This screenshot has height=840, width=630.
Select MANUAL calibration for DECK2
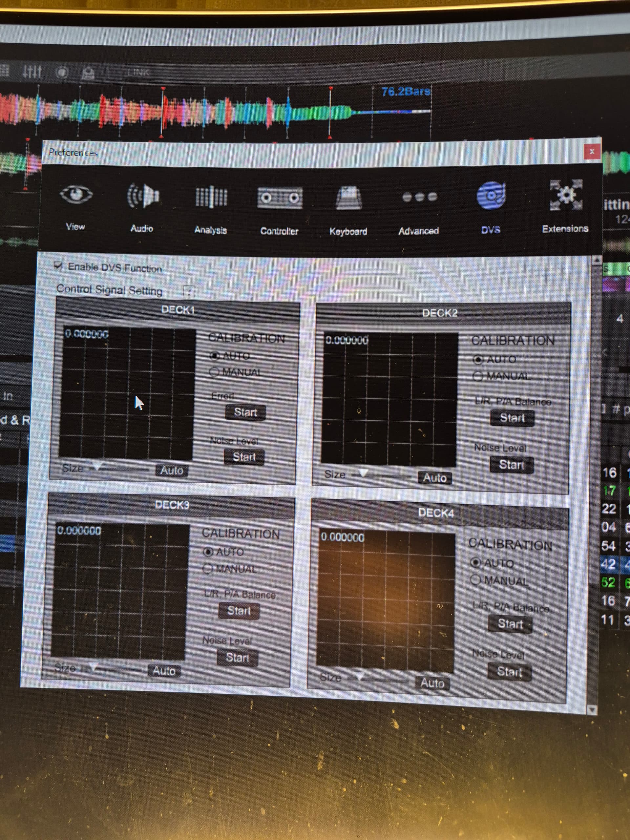478,376
